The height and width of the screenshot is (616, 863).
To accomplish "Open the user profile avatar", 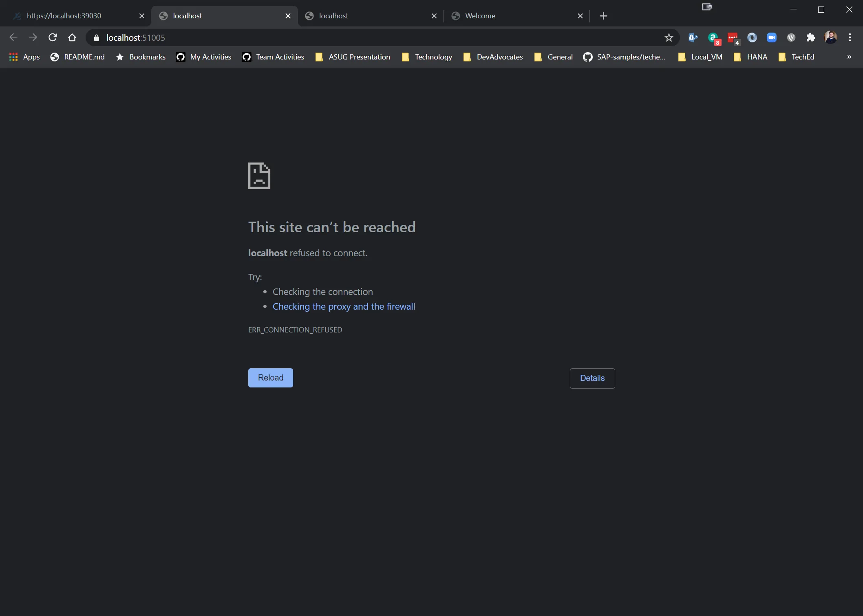I will click(830, 37).
